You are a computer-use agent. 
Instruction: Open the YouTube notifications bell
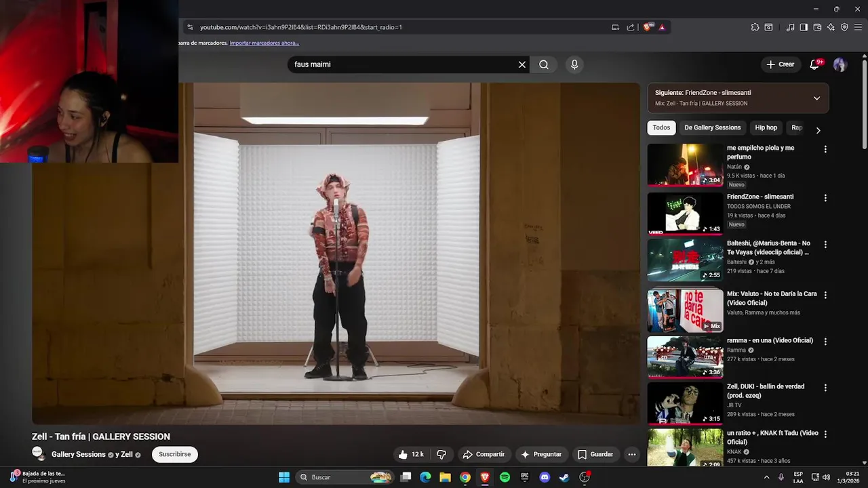(815, 64)
